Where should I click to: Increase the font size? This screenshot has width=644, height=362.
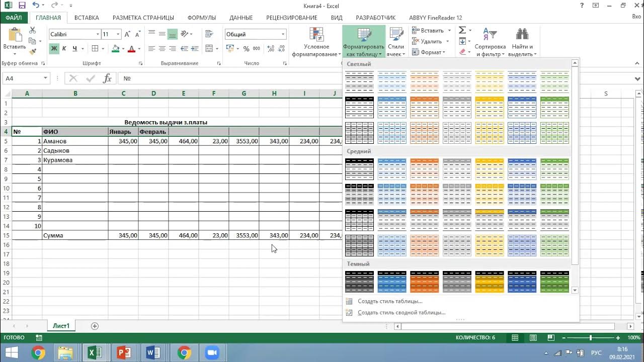point(127,34)
